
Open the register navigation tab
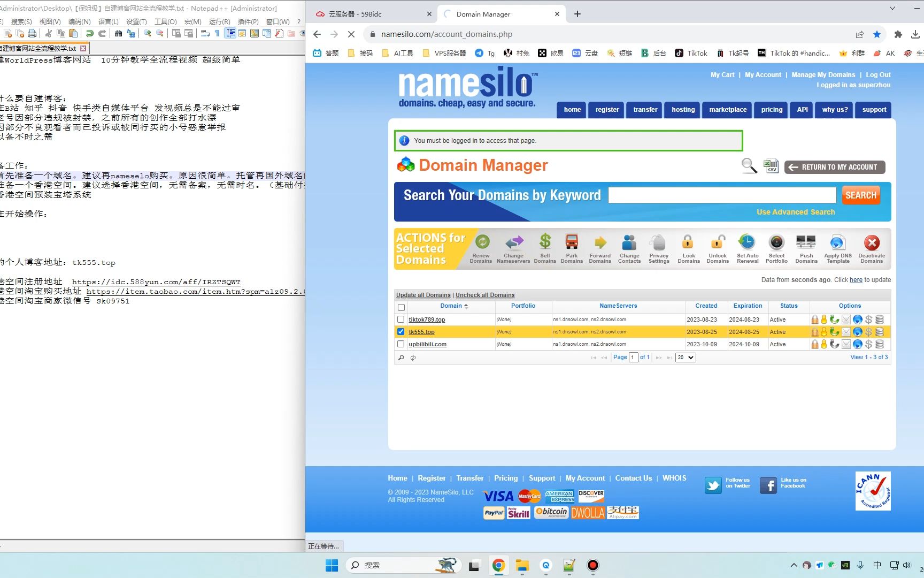click(x=607, y=110)
